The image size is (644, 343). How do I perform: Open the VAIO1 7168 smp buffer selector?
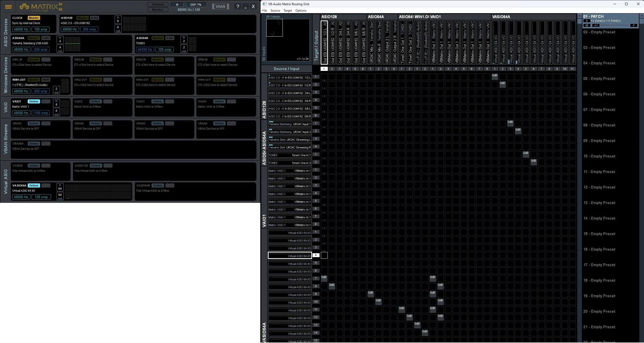click(41, 113)
